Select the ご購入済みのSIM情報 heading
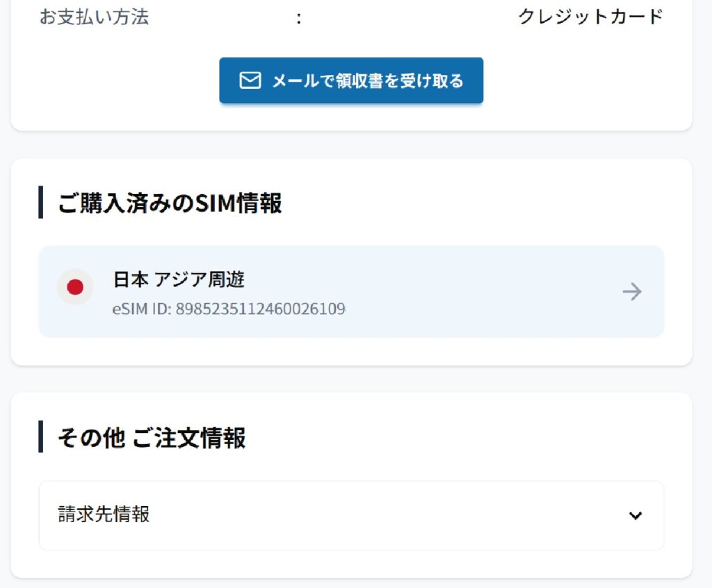This screenshot has width=712, height=588. click(x=170, y=202)
